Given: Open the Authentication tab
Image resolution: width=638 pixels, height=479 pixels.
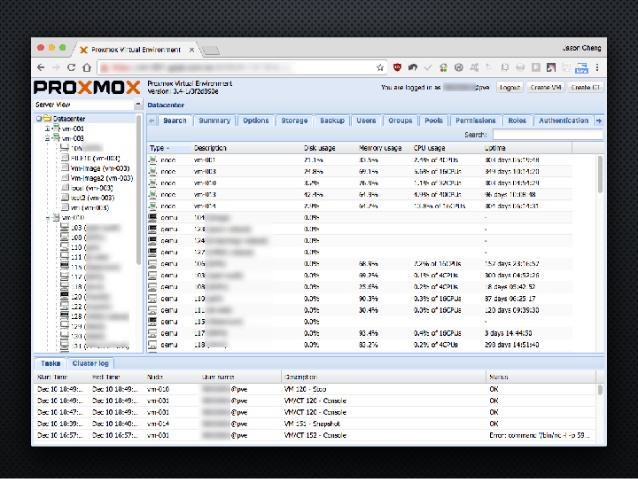Looking at the screenshot, I should click(564, 120).
